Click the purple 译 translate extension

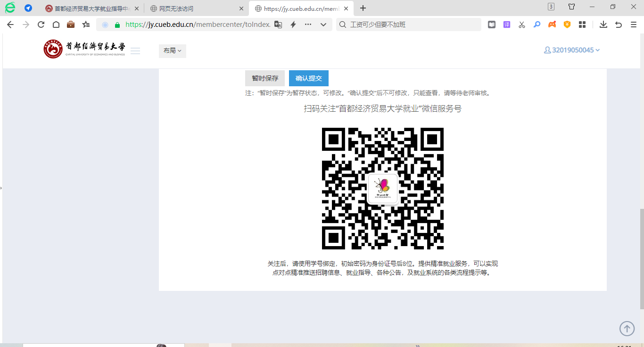[507, 25]
